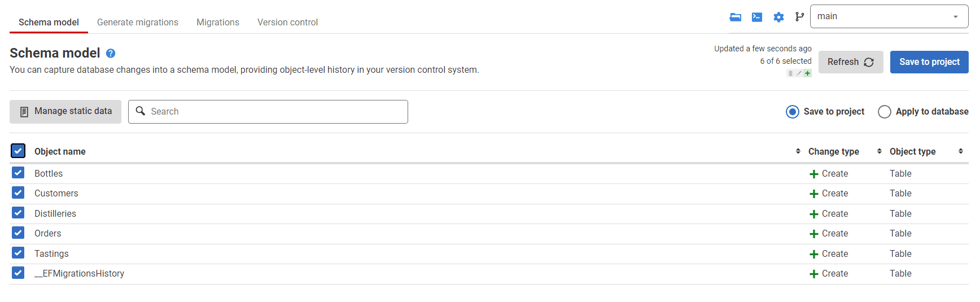Viewport: 980px width, 302px height.
Task: Open settings via the gear icon
Action: coord(778,17)
